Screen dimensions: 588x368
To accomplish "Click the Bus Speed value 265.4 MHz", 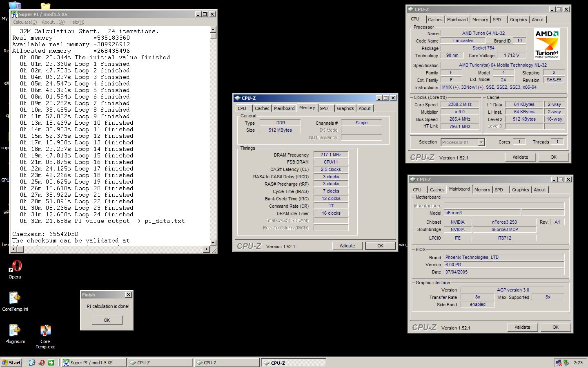I will (x=460, y=119).
